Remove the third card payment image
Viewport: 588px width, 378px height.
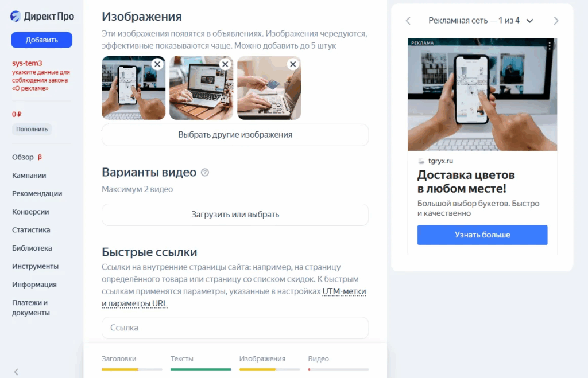[x=293, y=64]
